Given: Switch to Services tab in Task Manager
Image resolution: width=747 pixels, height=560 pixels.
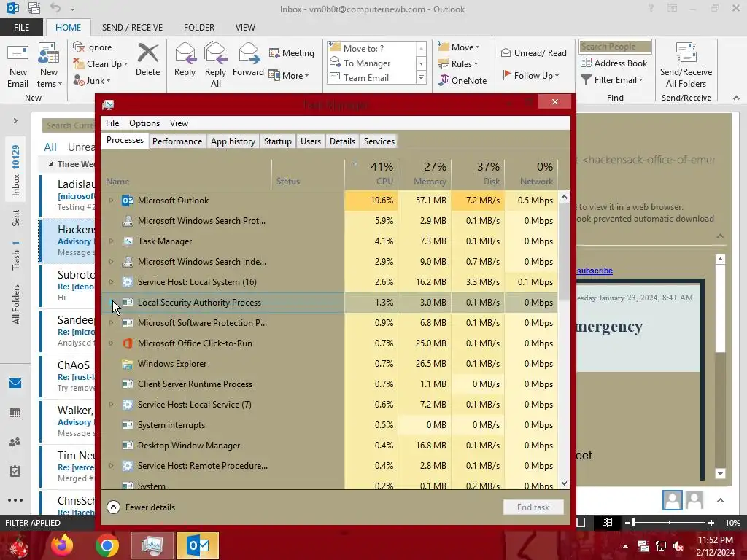Looking at the screenshot, I should (379, 141).
